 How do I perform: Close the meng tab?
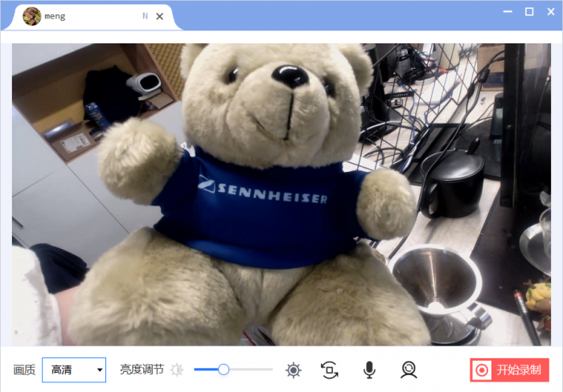160,17
